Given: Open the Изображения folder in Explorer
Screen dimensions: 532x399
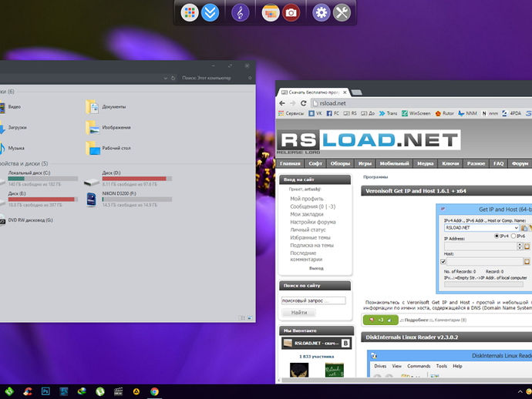Looking at the screenshot, I should [x=108, y=127].
